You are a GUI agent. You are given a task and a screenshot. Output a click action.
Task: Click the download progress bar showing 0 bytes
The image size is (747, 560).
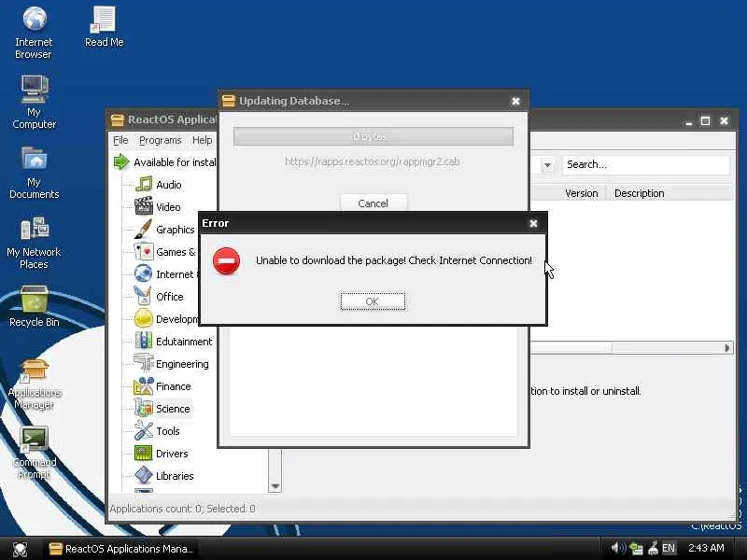click(373, 136)
